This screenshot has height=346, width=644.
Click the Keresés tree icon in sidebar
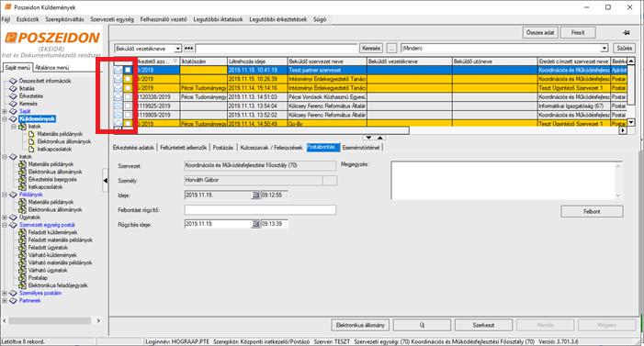[13, 104]
